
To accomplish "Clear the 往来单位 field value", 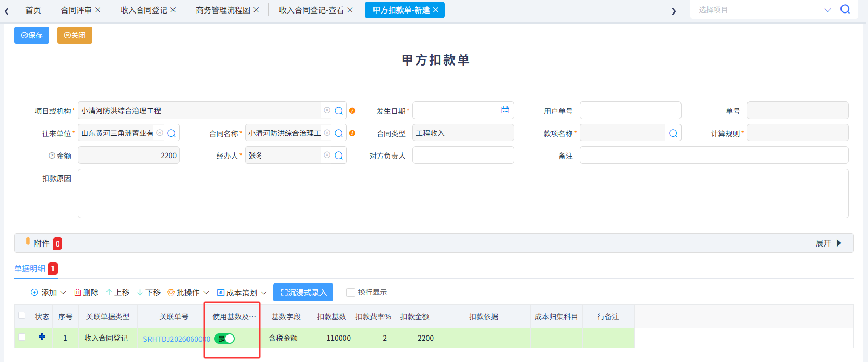I will pyautogui.click(x=160, y=133).
